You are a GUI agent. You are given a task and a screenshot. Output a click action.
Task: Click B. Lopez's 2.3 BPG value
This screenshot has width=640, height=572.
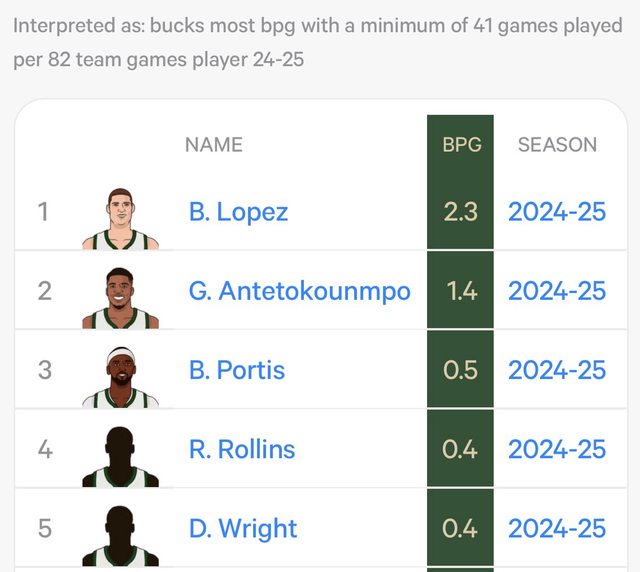click(461, 211)
